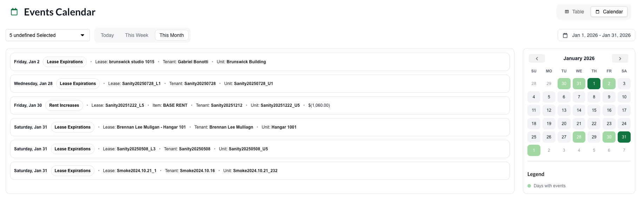Select highlighted day 28 in the last January week

pos(579,137)
